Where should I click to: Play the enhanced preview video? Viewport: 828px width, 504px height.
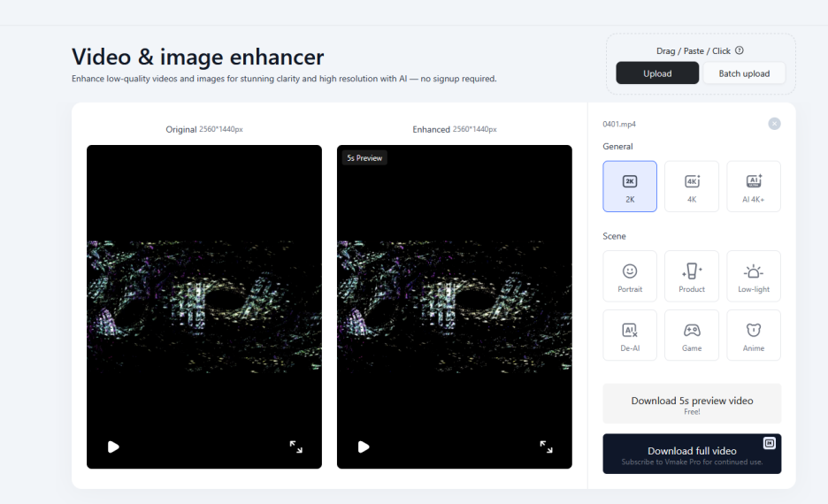[x=364, y=447]
